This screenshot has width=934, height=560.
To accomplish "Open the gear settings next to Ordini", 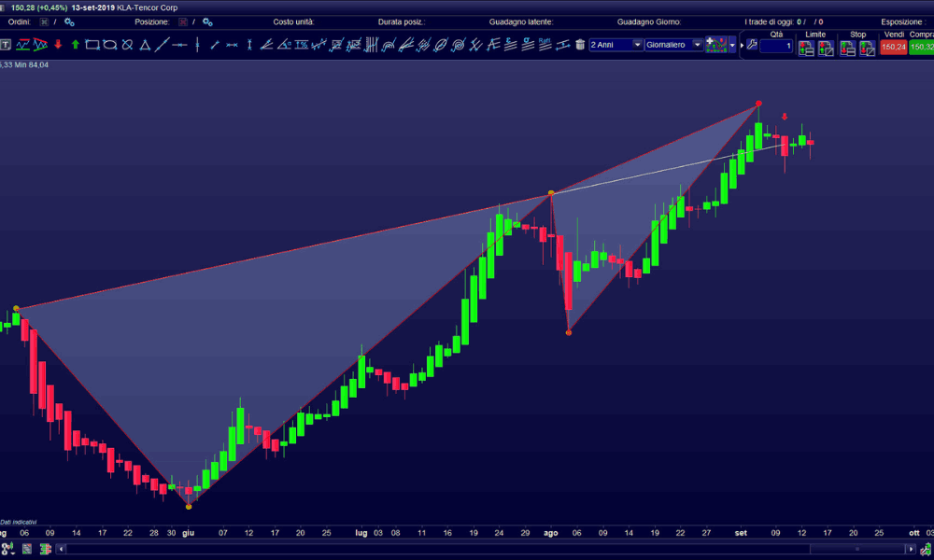I will click(x=68, y=21).
